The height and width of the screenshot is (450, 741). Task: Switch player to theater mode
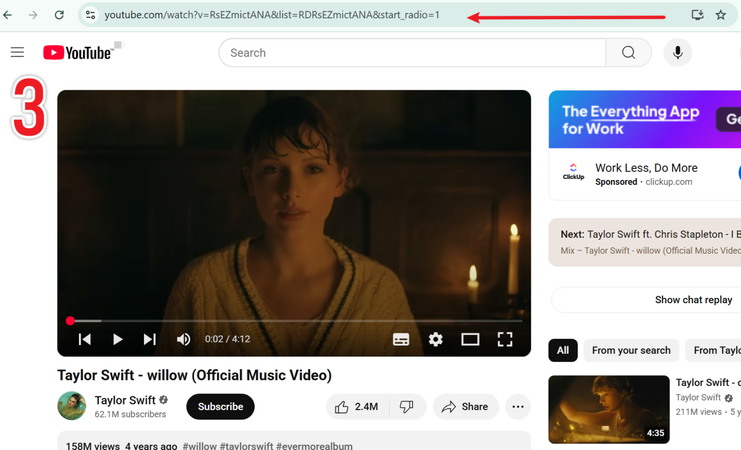coord(470,339)
